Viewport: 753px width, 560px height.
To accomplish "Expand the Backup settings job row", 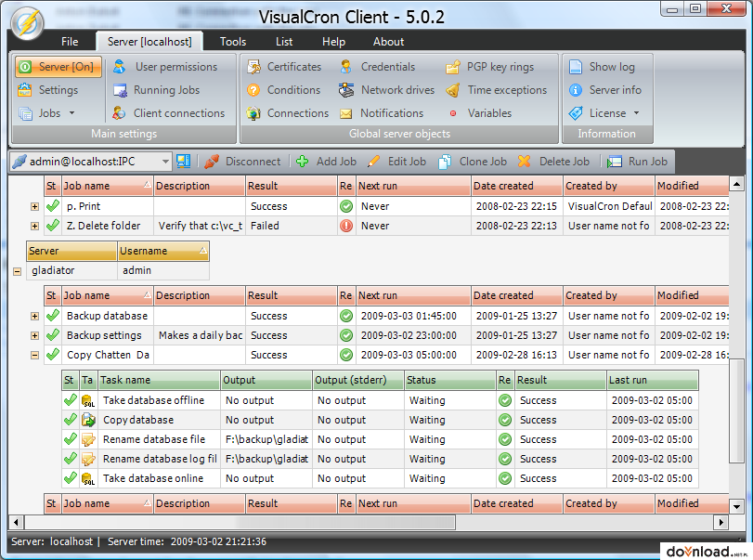I will pos(34,335).
